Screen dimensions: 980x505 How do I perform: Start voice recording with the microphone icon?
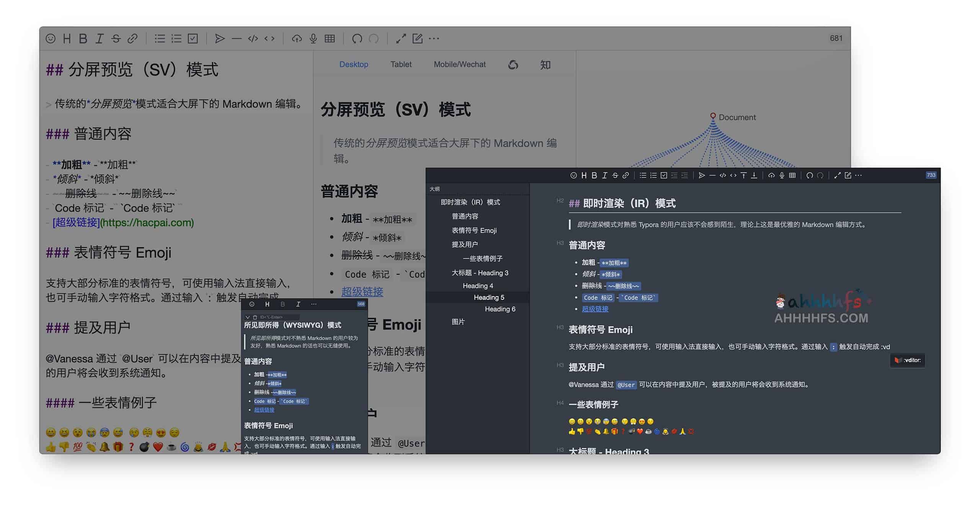coord(313,38)
